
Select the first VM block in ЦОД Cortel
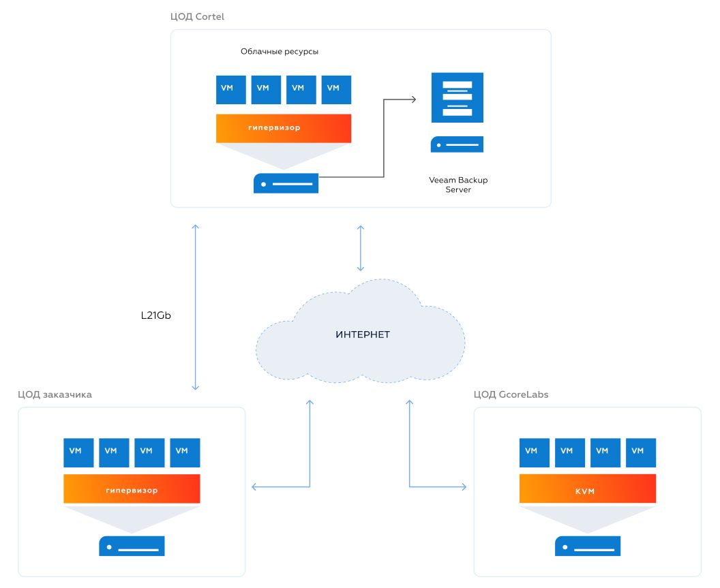click(x=231, y=89)
